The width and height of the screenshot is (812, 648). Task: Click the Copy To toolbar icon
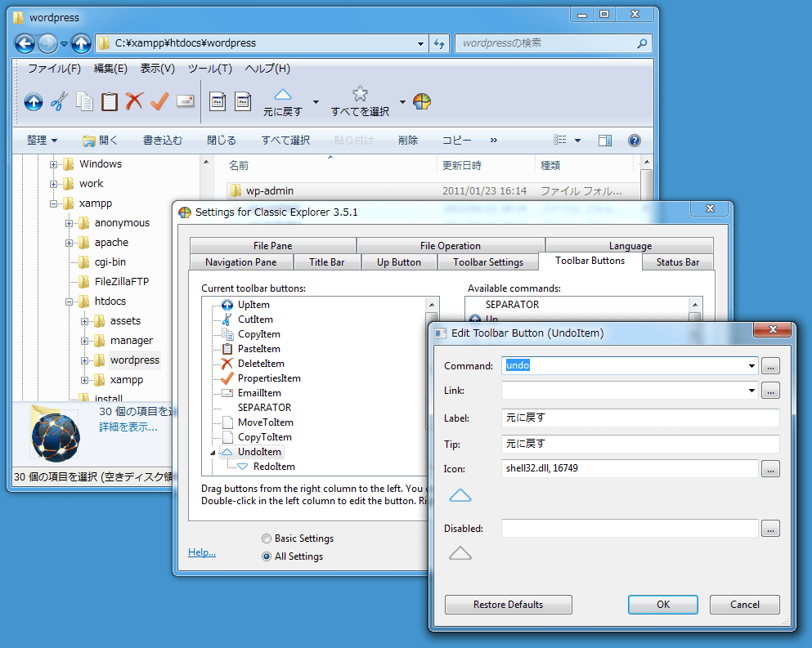tap(243, 101)
